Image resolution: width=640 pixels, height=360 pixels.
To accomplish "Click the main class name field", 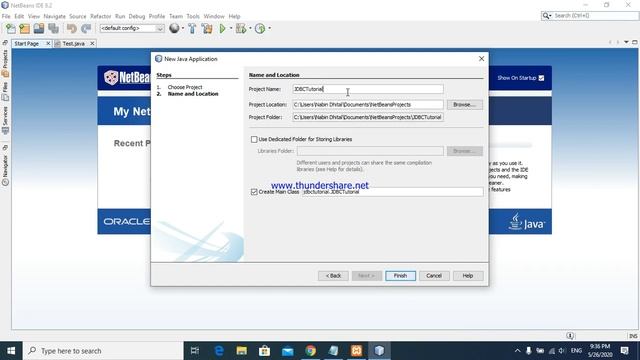I will pyautogui.click(x=392, y=192).
